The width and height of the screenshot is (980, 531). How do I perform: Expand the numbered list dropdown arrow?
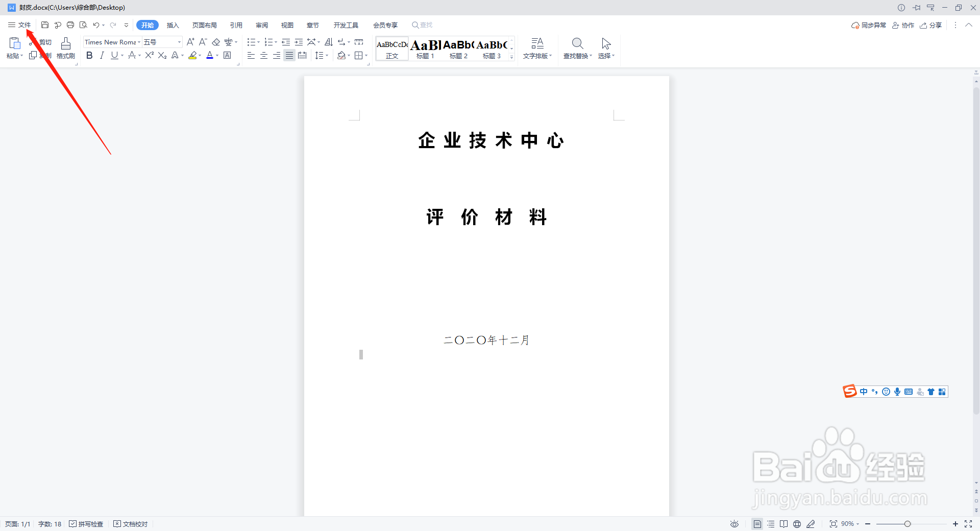(x=276, y=42)
